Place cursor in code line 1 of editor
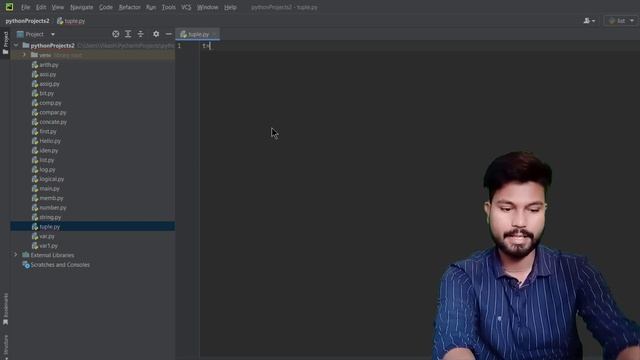640x360 pixels. point(420,46)
